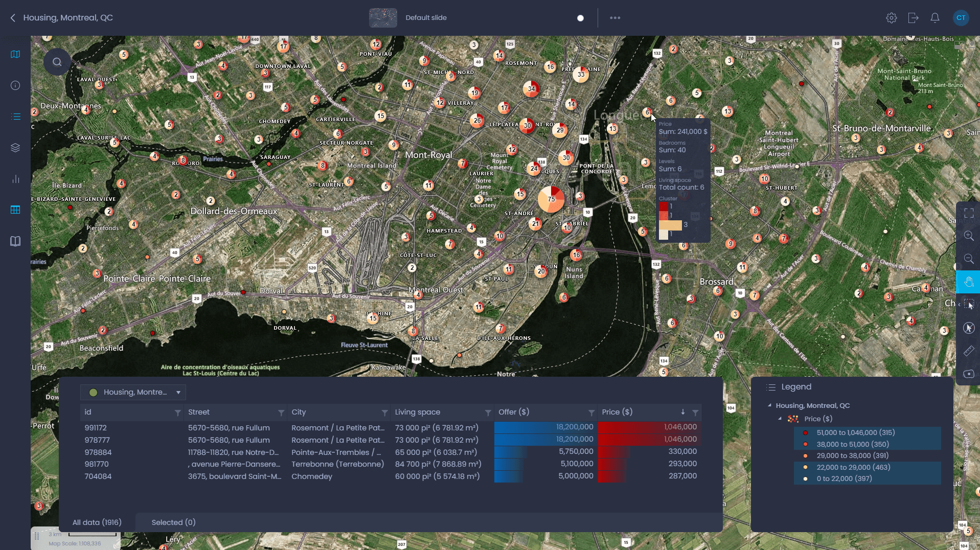The height and width of the screenshot is (550, 980).
Task: Select table row with id 704084
Action: 391,476
